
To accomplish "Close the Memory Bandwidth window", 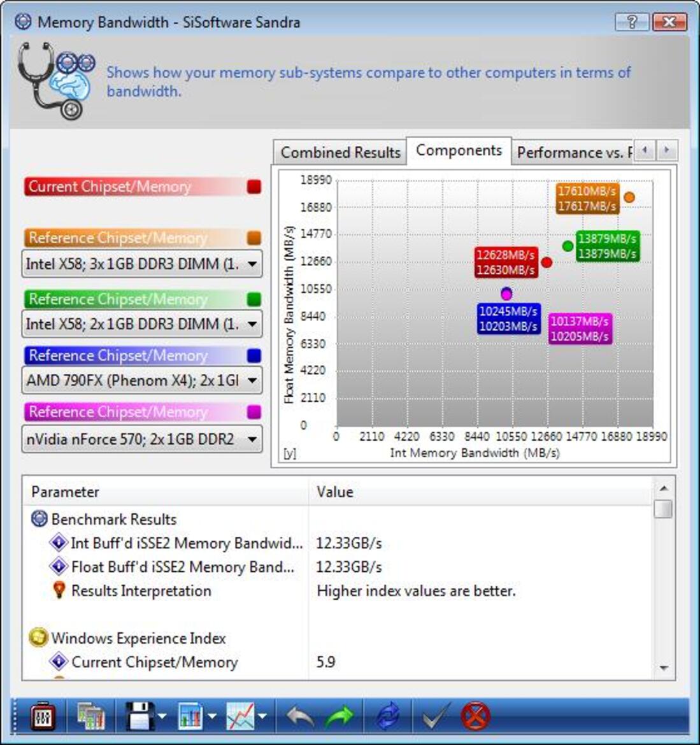I will (669, 22).
